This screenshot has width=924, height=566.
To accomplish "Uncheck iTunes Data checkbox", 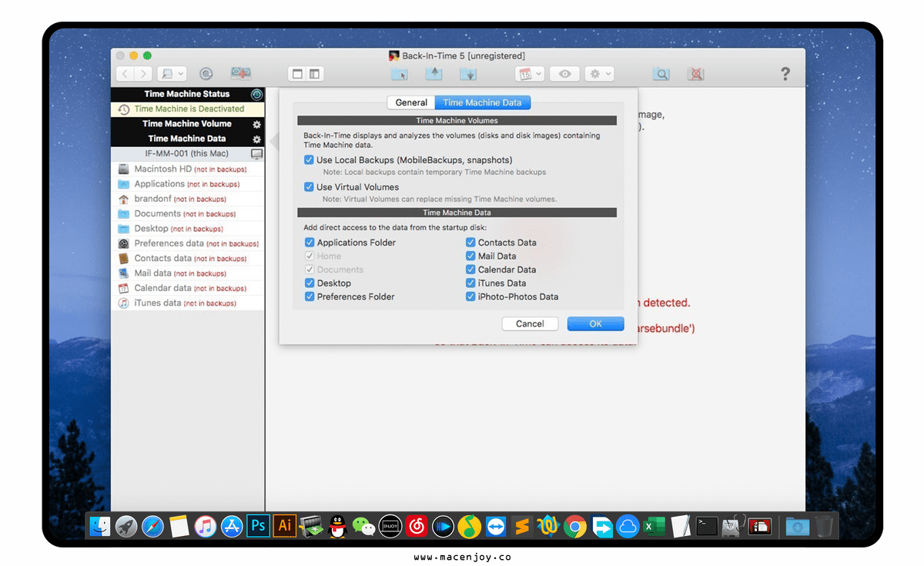I will pos(470,283).
